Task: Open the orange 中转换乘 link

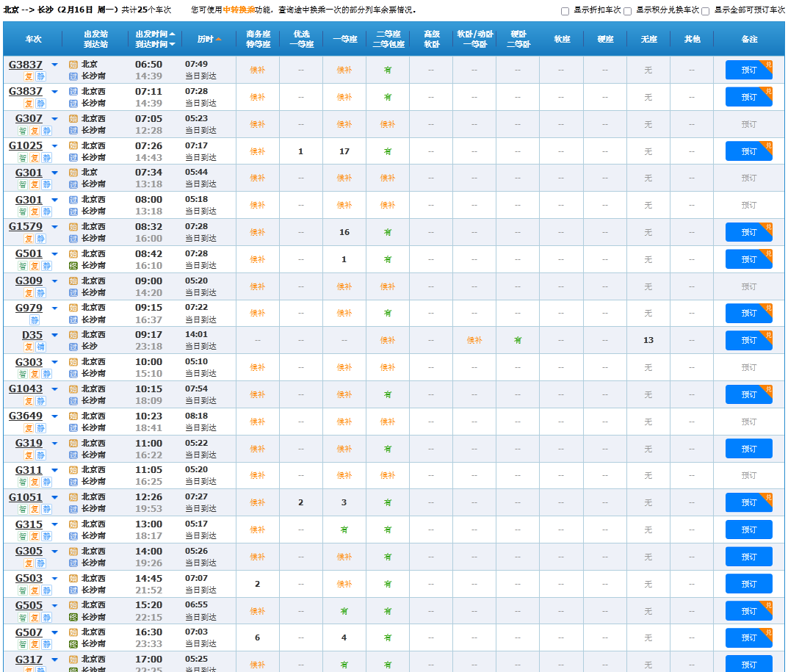Action: [x=238, y=10]
